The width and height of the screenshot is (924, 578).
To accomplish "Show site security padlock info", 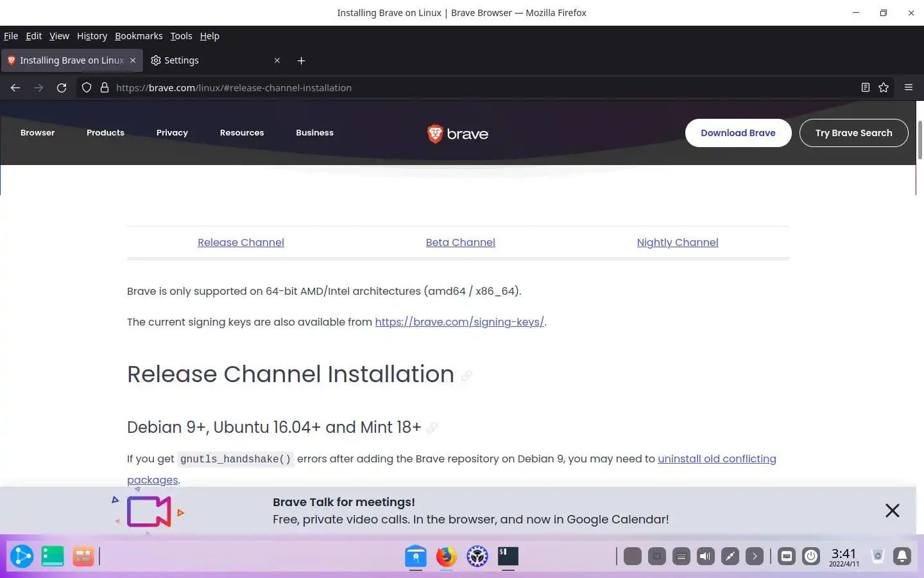I will [105, 88].
